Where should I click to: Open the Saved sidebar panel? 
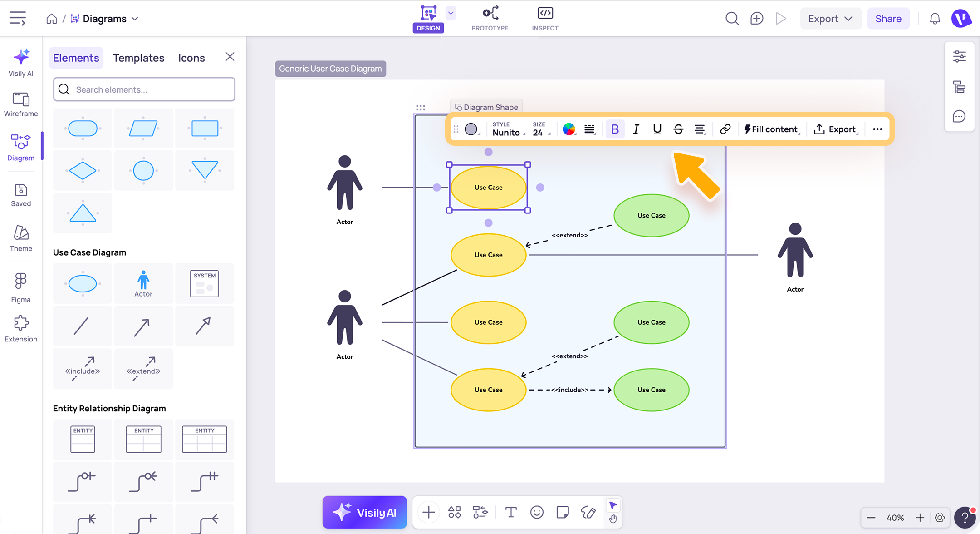[21, 195]
